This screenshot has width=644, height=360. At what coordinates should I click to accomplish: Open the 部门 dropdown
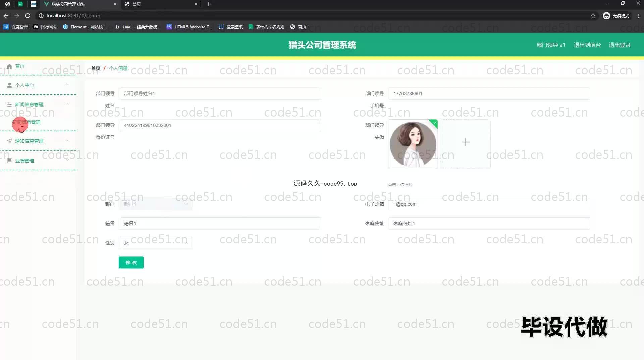(x=155, y=204)
